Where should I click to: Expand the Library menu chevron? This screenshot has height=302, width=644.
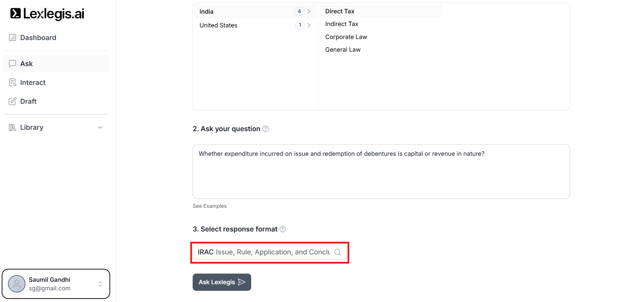coord(100,127)
